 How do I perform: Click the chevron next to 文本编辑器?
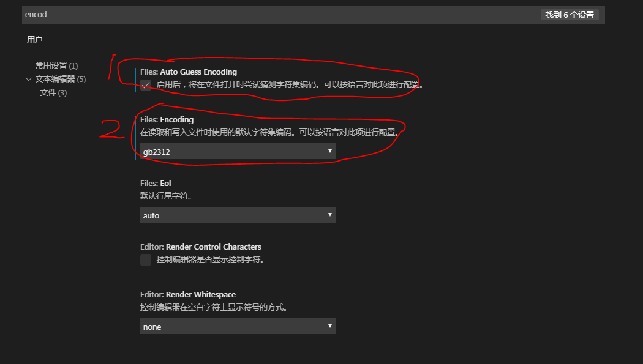[29, 79]
